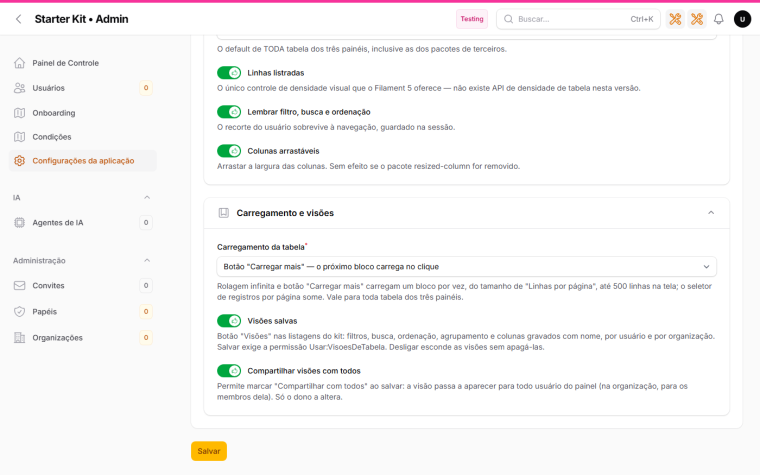The width and height of the screenshot is (760, 475).
Task: Click the Condições map icon
Action: [19, 137]
